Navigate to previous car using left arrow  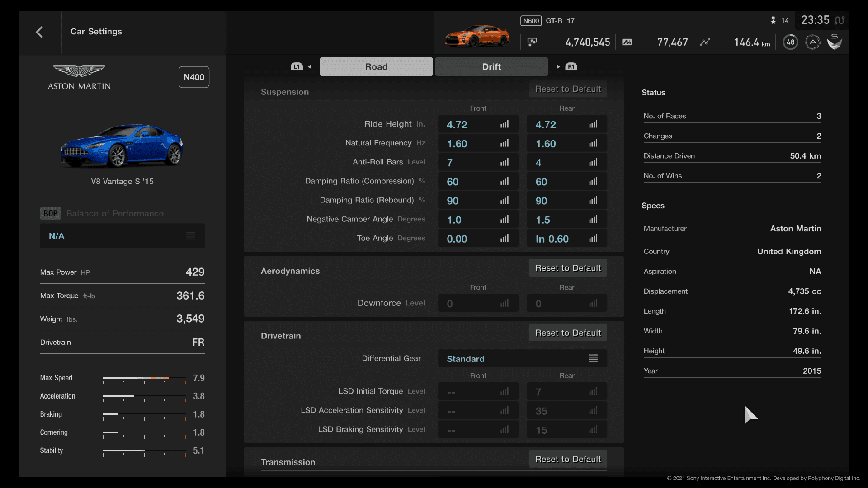[x=311, y=66]
